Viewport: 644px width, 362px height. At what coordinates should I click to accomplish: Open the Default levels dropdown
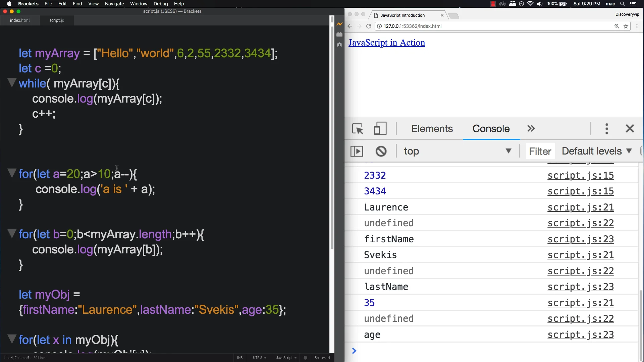tap(597, 151)
